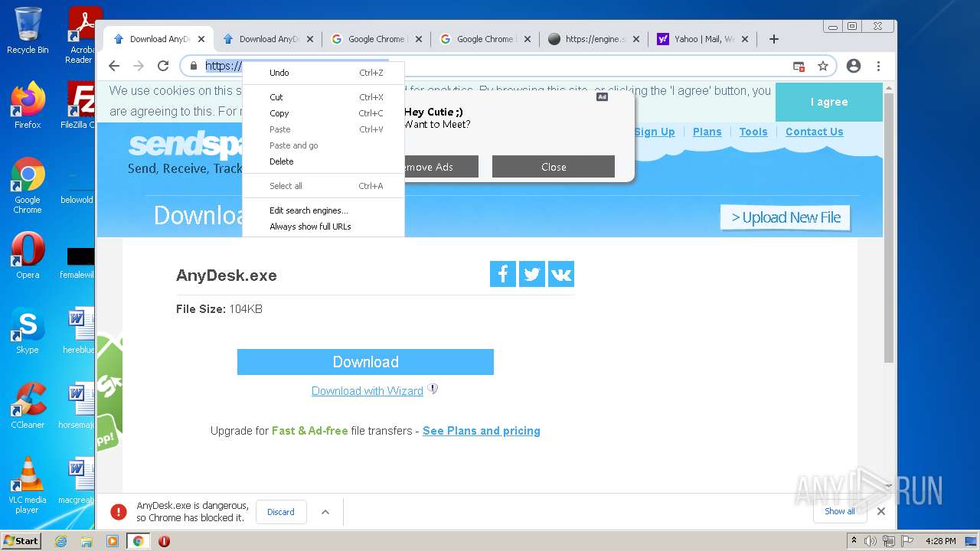The width and height of the screenshot is (980, 551).
Task: Select Cut in context menu
Action: 323,97
